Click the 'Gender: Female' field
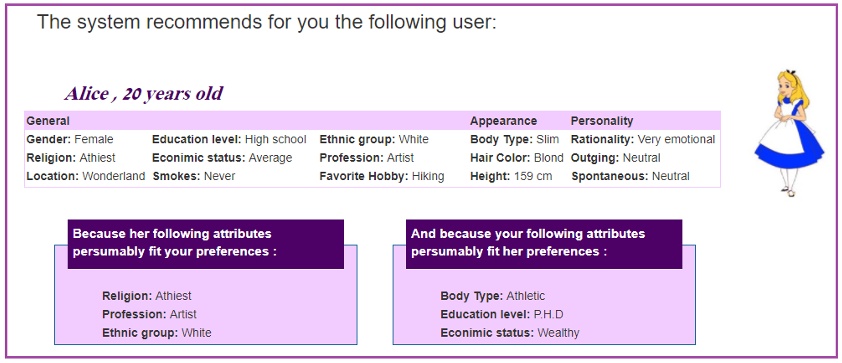The image size is (842, 363). (70, 140)
